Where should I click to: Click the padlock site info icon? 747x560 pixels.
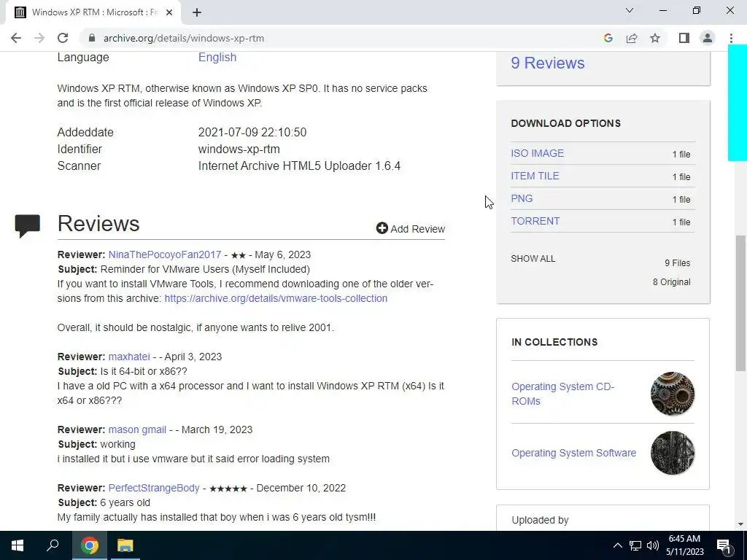click(92, 38)
